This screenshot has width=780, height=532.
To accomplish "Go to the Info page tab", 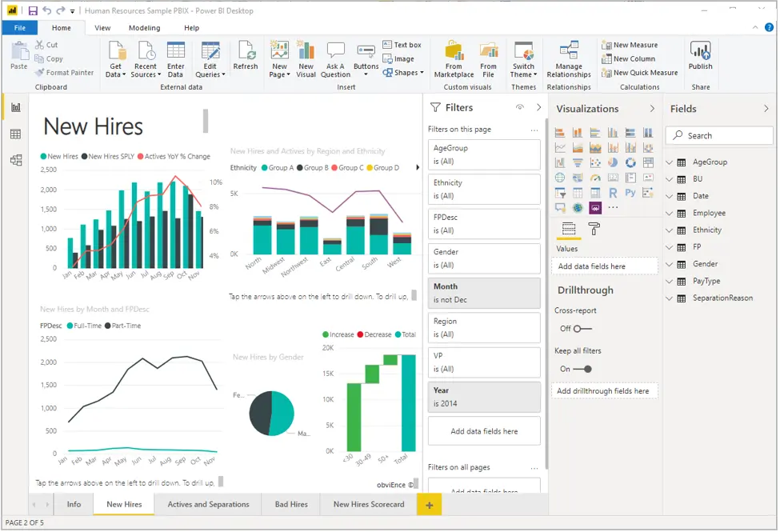I will (x=74, y=505).
